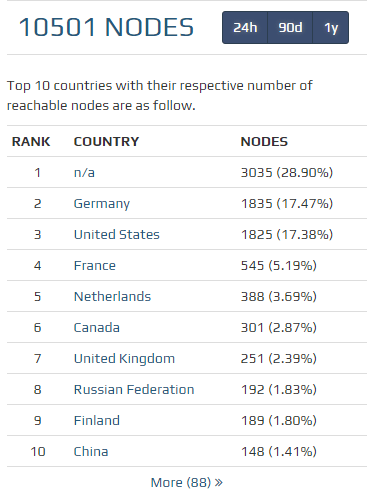Open the United States country link

pyautogui.click(x=117, y=235)
